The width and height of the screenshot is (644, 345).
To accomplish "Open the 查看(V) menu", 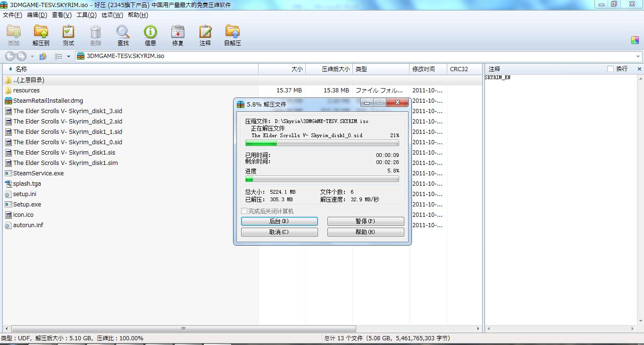I will pos(62,15).
